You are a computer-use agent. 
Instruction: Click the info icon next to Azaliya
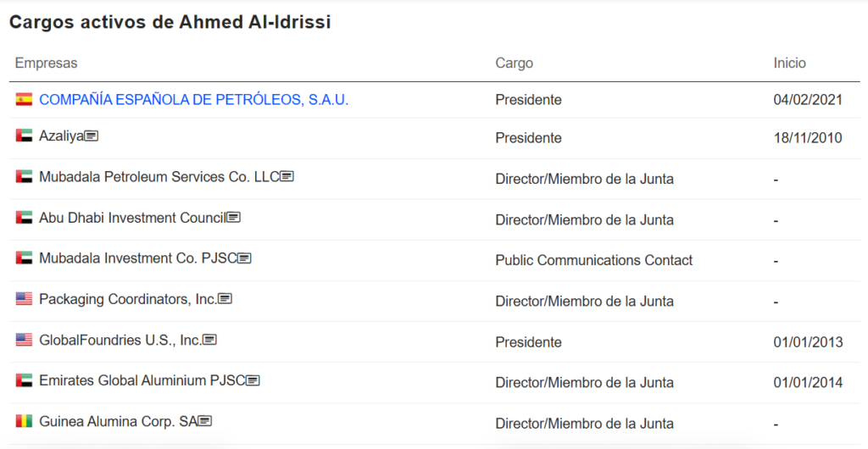tap(92, 136)
